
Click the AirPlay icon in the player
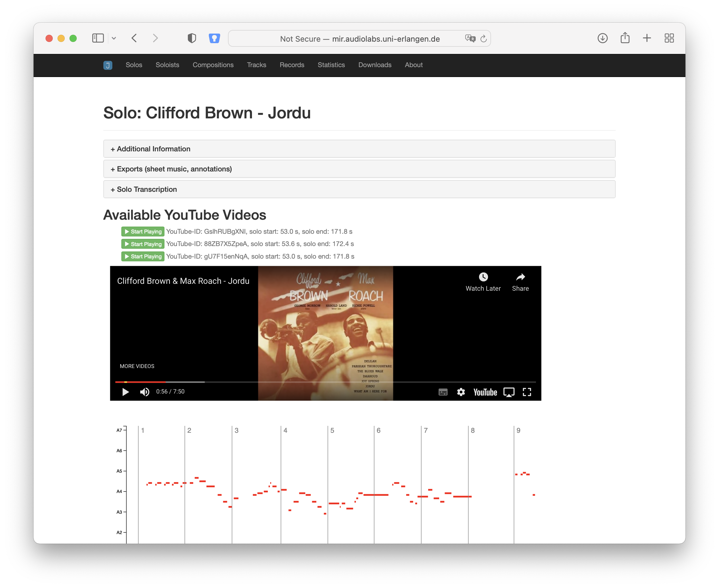(509, 392)
